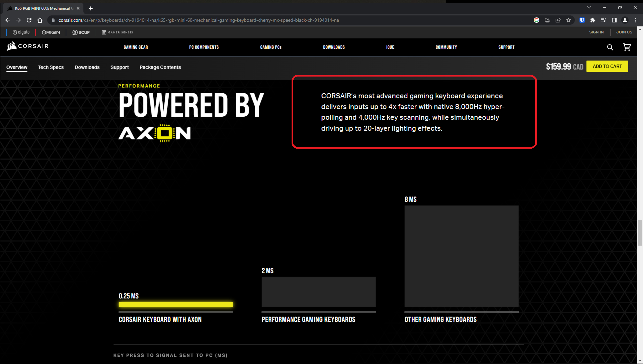Open the PC COMPONENTS navigation menu
The image size is (643, 364).
pyautogui.click(x=204, y=47)
